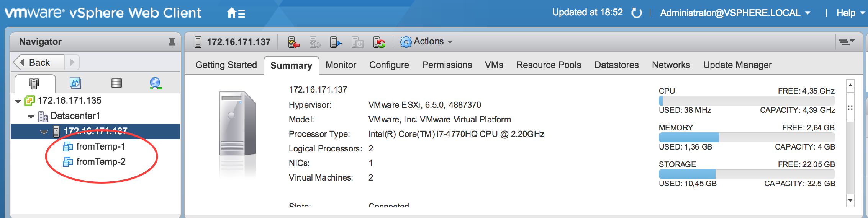Select Datacenter1 in the tree
Image resolution: width=868 pixels, height=218 pixels.
tap(75, 116)
